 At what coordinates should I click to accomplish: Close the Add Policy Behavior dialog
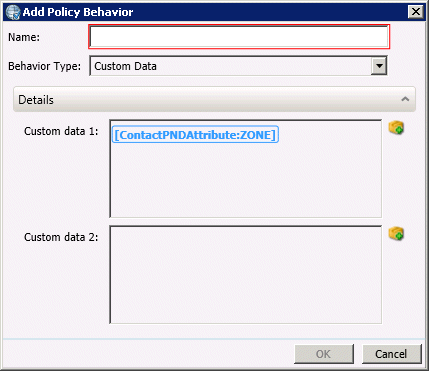416,12
